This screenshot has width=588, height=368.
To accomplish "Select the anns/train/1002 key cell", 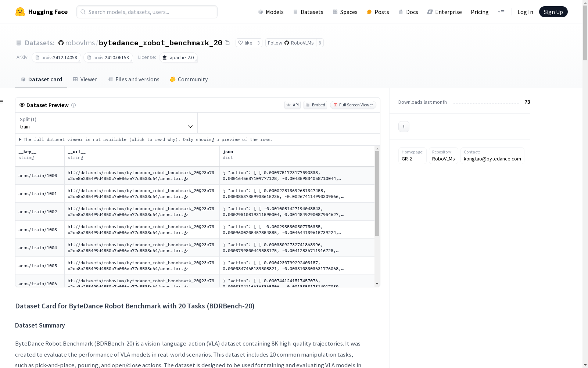I will 40,212.
